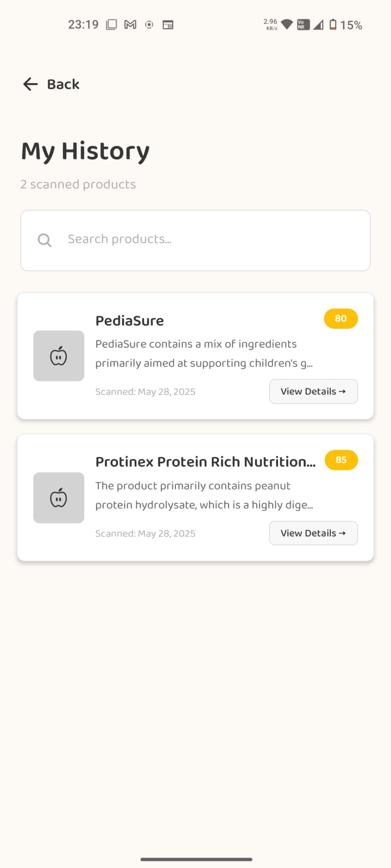Tap the VoNR network indicator icon

(303, 24)
